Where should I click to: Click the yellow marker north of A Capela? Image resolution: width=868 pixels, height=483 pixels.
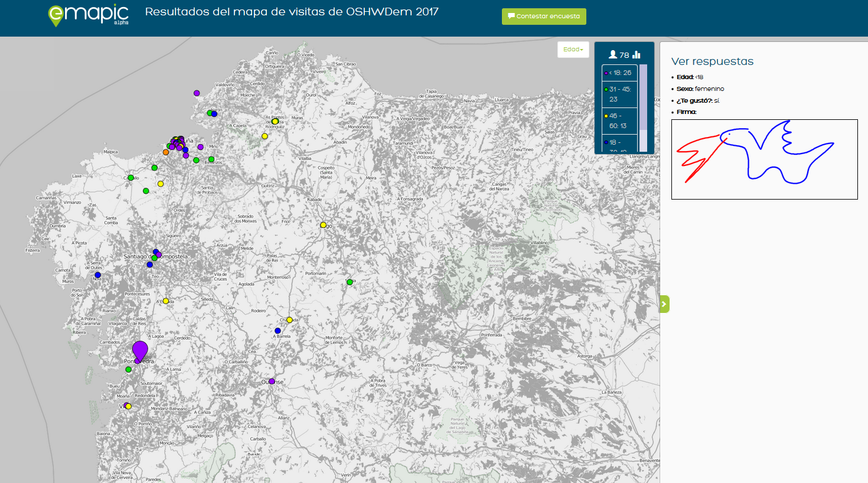coord(265,136)
